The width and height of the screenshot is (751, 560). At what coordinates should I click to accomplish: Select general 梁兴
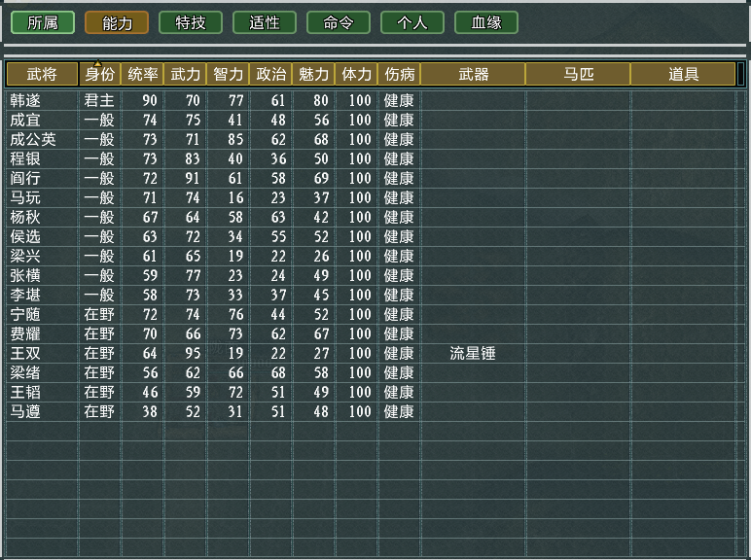[25, 256]
